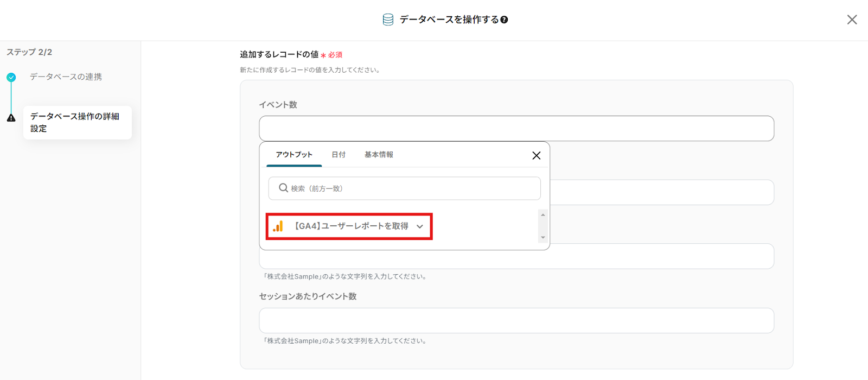Click the database icon in the header
Viewport: 868px width, 380px height.
pyautogui.click(x=388, y=20)
